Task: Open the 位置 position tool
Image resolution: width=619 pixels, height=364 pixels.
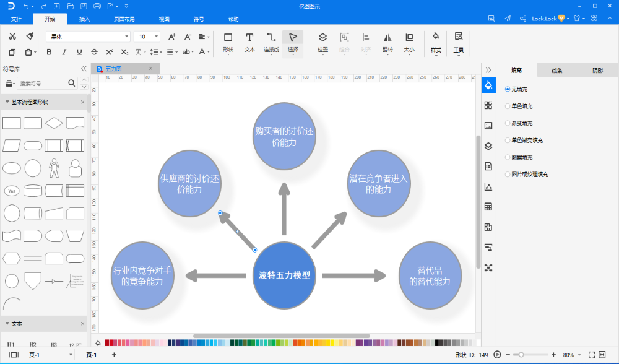Action: [x=322, y=43]
